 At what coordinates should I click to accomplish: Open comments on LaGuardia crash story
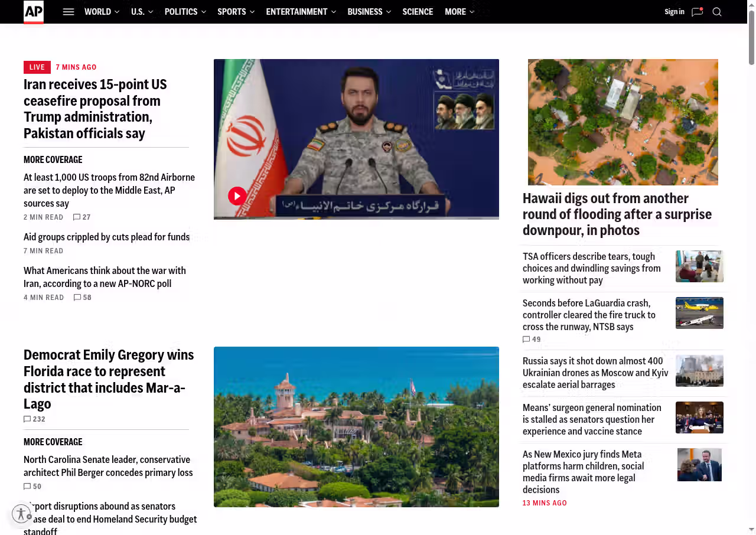tap(532, 340)
